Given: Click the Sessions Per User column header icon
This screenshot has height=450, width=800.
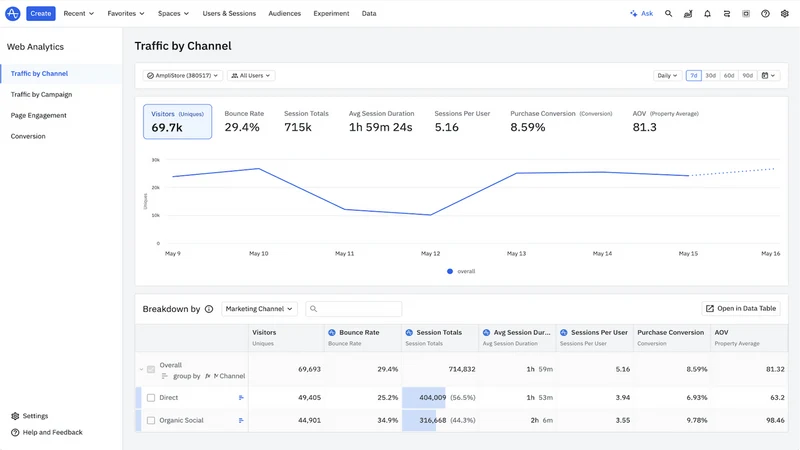Looking at the screenshot, I should (564, 332).
